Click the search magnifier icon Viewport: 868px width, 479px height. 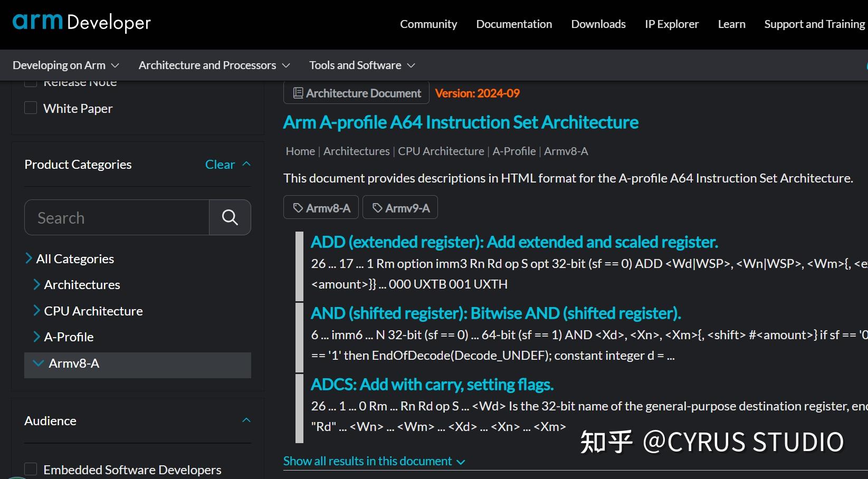(x=230, y=217)
